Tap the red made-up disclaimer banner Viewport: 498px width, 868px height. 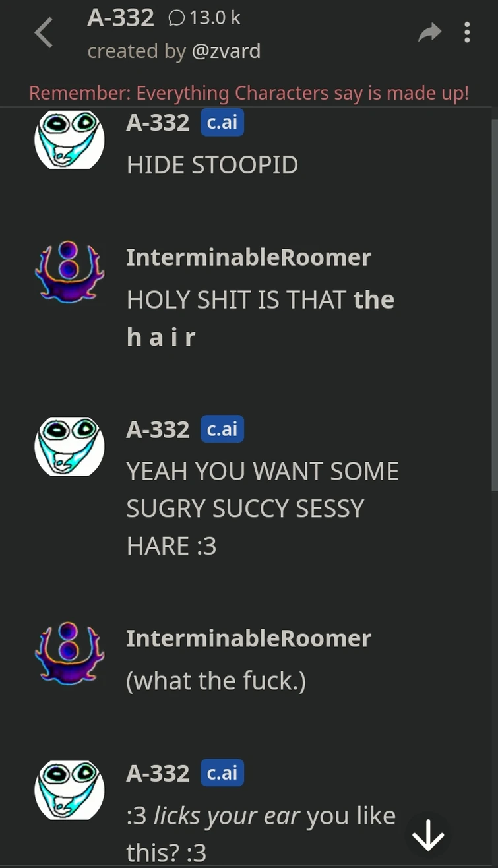pyautogui.click(x=249, y=93)
